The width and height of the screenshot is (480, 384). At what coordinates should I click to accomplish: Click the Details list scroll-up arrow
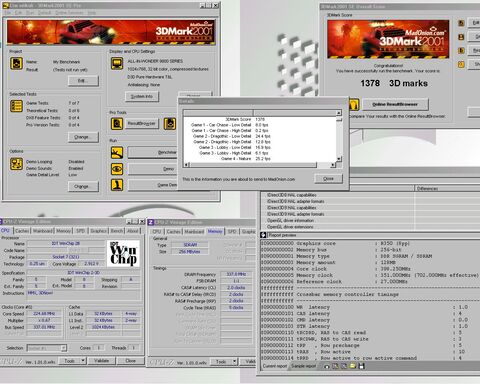[339, 113]
